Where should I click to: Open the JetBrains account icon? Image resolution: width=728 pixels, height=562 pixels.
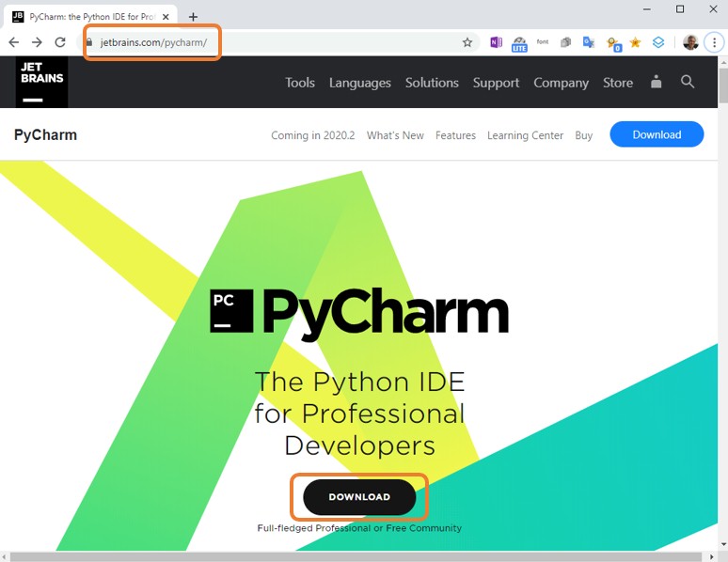656,82
